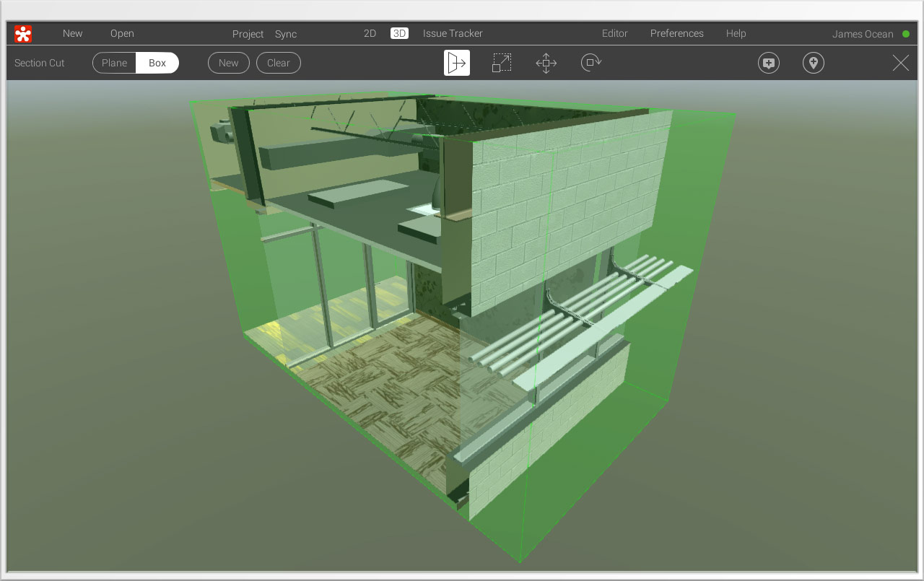
Task: Click the Revizto logo icon
Action: tap(22, 33)
